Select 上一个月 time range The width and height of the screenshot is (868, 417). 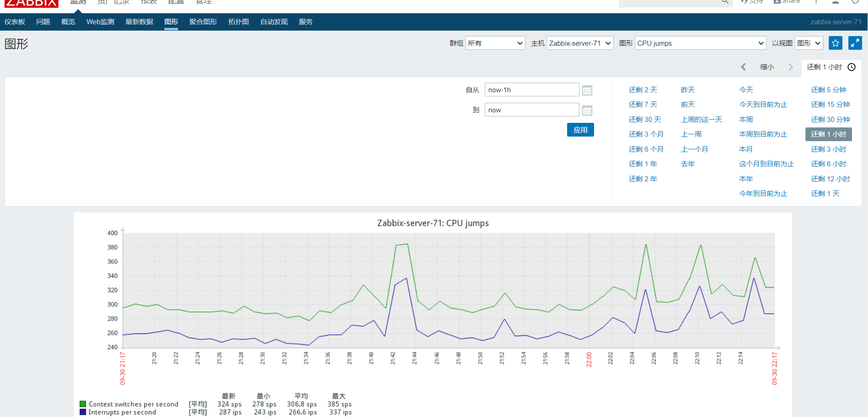pyautogui.click(x=694, y=149)
